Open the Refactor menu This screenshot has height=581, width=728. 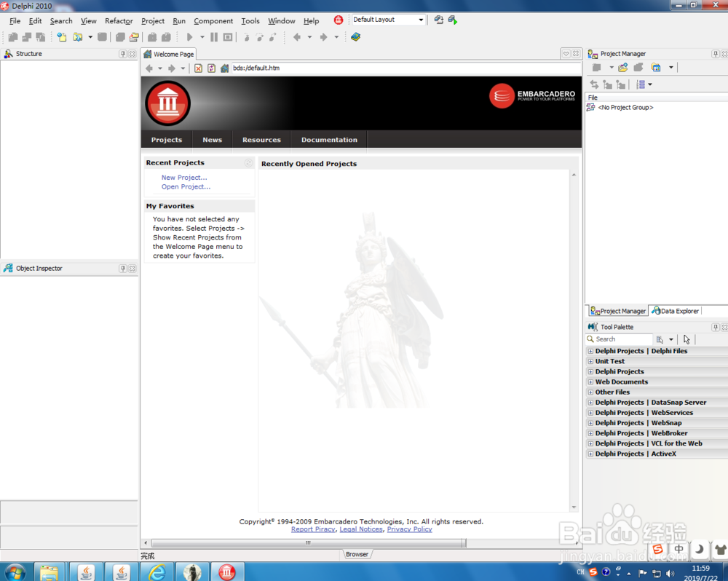click(119, 21)
